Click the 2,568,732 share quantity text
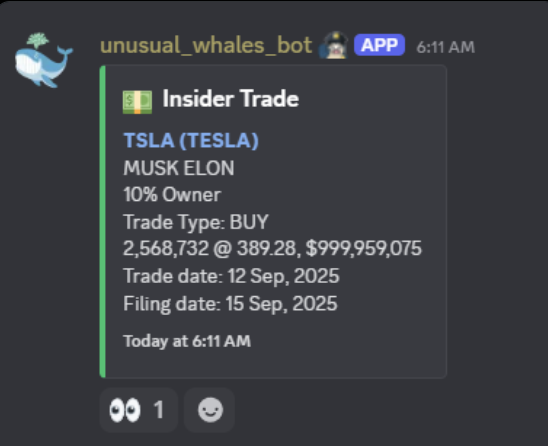The width and height of the screenshot is (548, 446). (x=166, y=249)
